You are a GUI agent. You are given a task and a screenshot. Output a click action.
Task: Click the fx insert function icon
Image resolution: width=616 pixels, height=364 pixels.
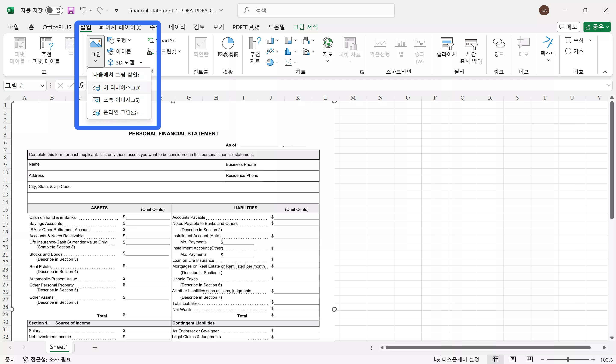pyautogui.click(x=81, y=85)
